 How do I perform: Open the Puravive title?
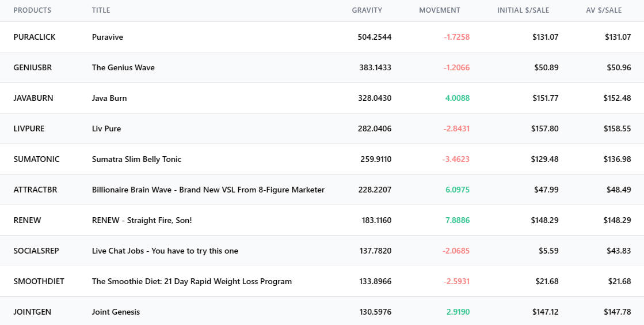(x=108, y=37)
